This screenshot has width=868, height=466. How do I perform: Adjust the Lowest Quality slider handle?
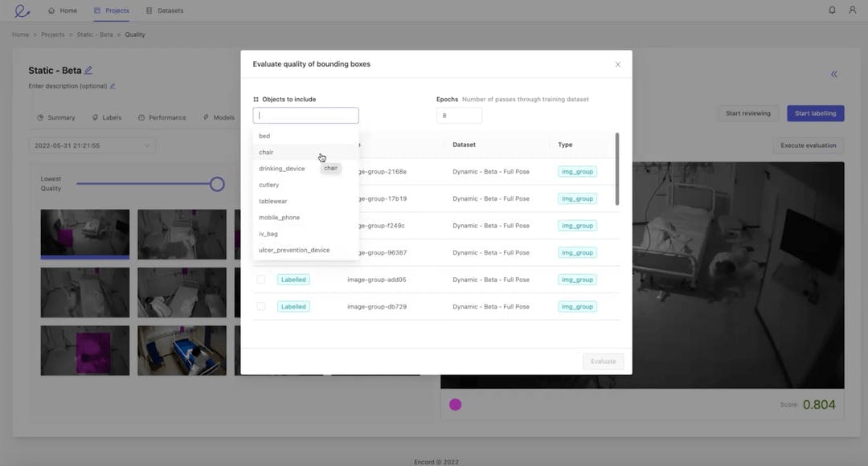(216, 183)
